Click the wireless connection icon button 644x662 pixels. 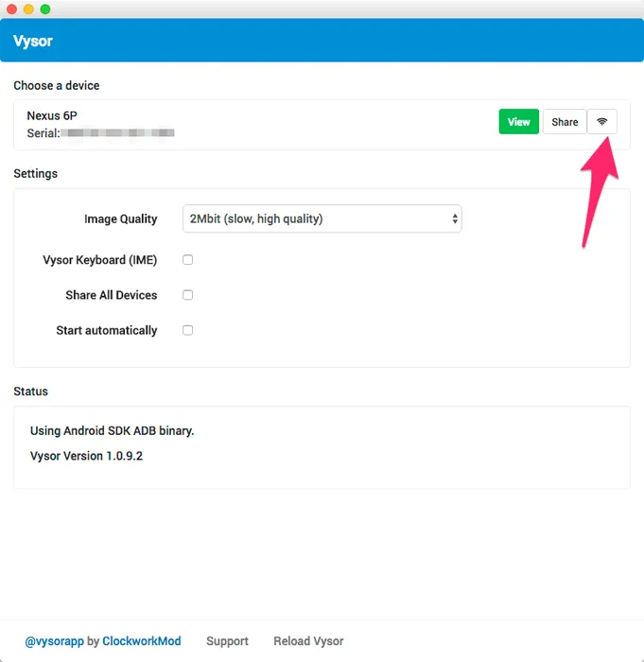601,122
